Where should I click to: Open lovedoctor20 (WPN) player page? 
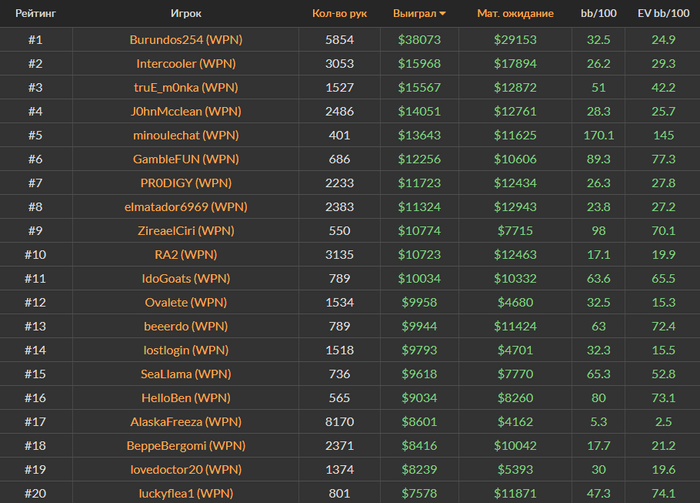click(186, 469)
